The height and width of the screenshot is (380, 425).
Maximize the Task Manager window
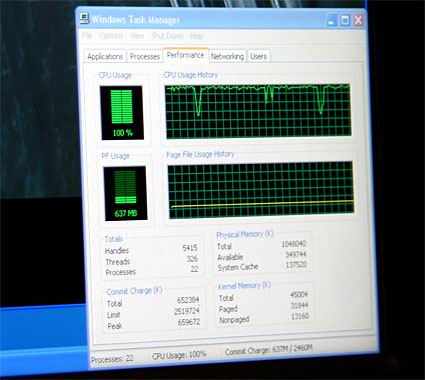coord(345,21)
